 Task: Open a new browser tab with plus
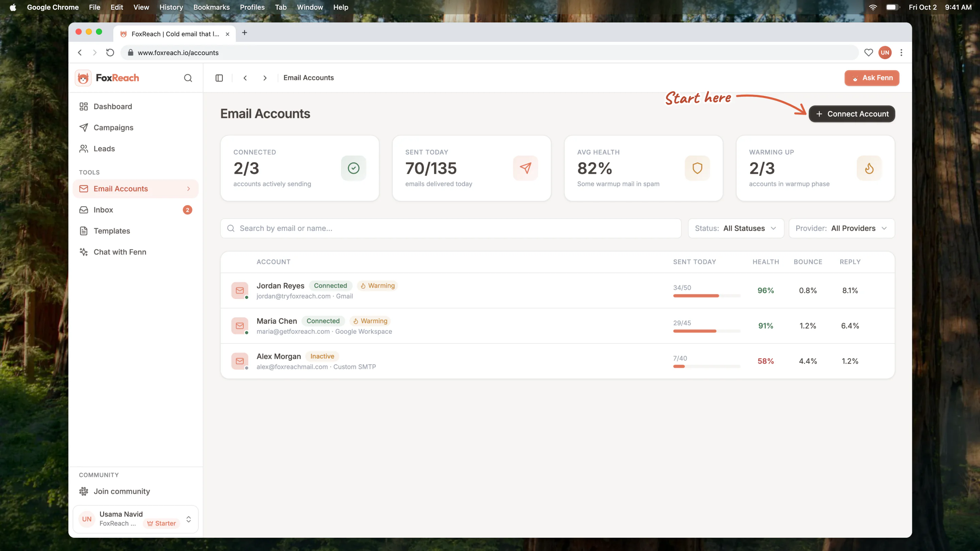(x=244, y=33)
